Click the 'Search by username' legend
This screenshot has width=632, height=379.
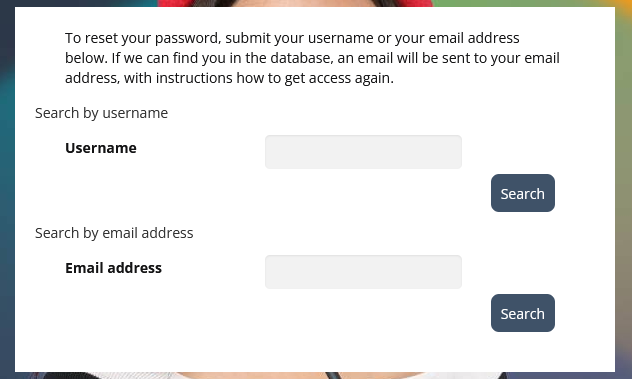click(x=101, y=113)
